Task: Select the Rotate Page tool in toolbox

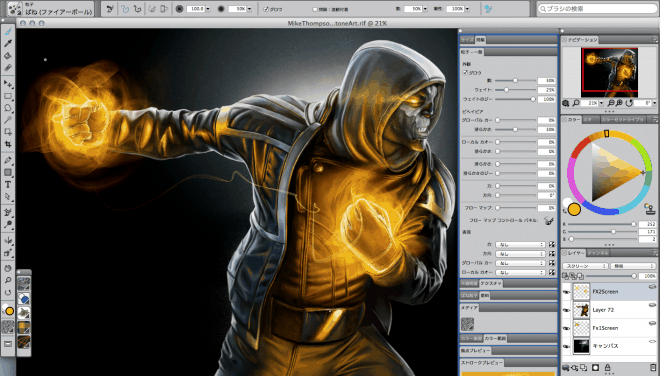Action: (x=8, y=292)
